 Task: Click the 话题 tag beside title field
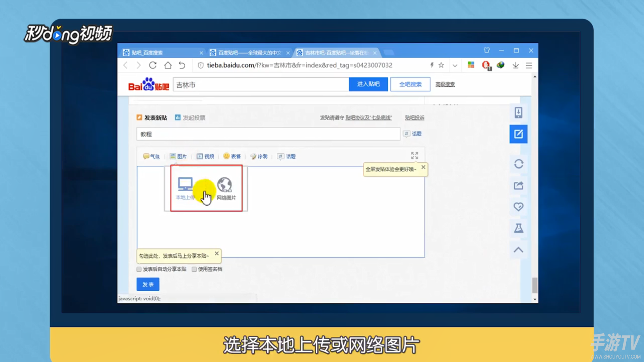pyautogui.click(x=413, y=134)
